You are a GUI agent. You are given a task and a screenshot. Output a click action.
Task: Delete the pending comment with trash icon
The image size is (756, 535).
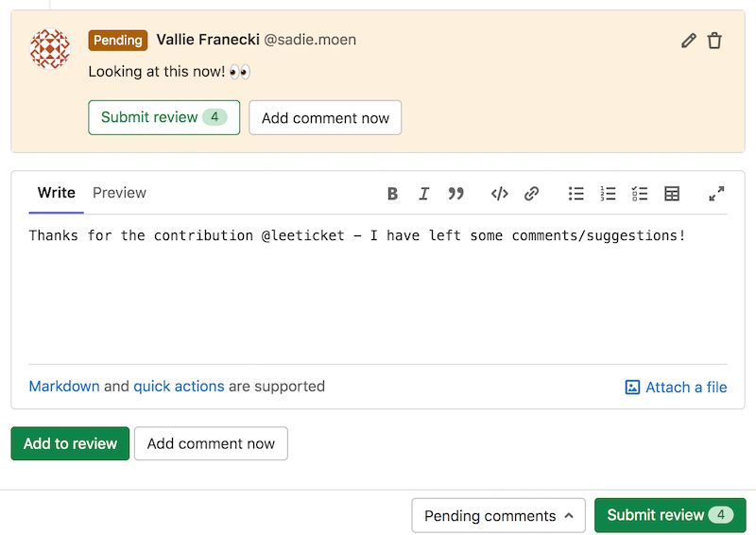(714, 41)
